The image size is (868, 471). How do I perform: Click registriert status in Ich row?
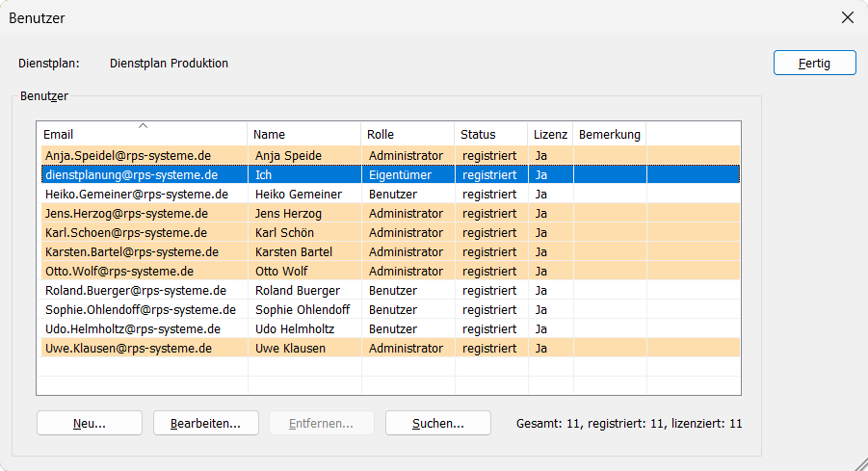(491, 175)
